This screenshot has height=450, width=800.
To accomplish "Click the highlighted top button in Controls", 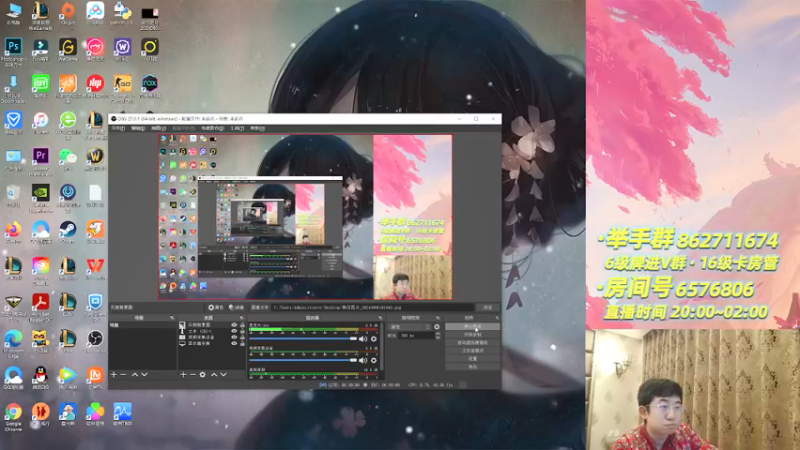I will (472, 327).
